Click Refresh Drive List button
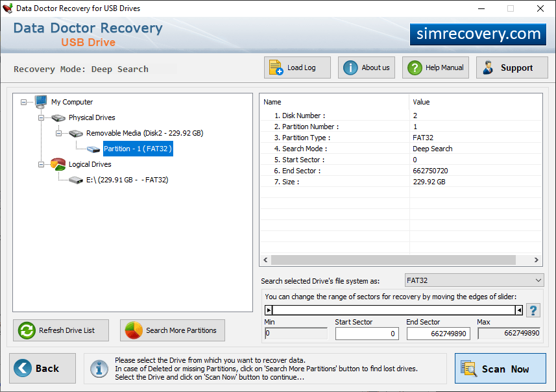 [x=61, y=330]
